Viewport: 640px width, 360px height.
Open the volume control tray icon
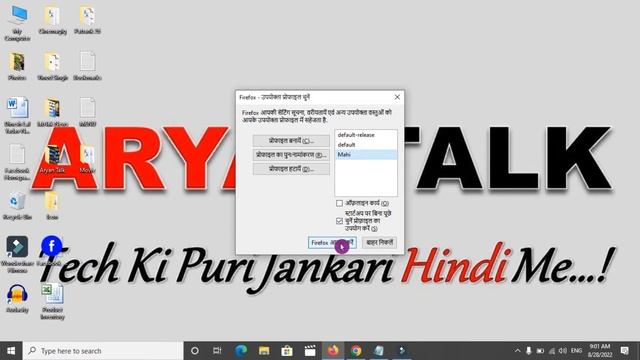coord(563,351)
